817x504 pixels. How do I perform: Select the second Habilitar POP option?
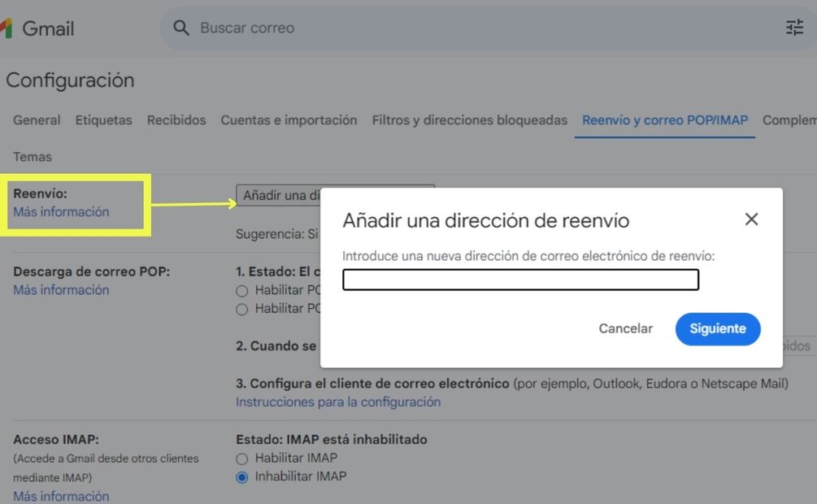241,308
